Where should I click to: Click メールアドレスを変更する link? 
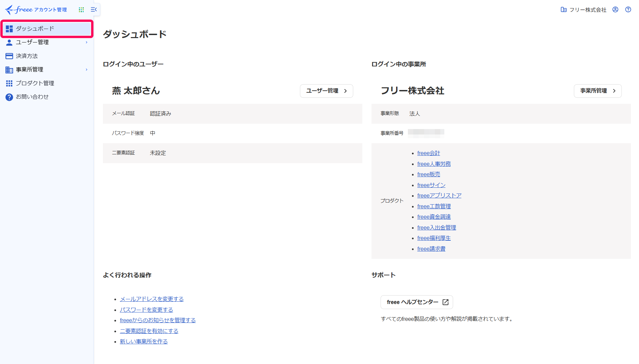click(x=152, y=299)
